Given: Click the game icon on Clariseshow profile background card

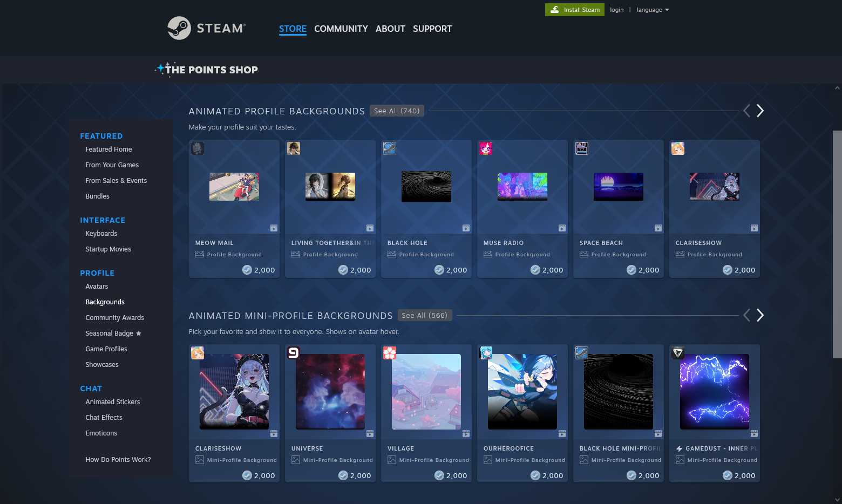Looking at the screenshot, I should pyautogui.click(x=678, y=148).
